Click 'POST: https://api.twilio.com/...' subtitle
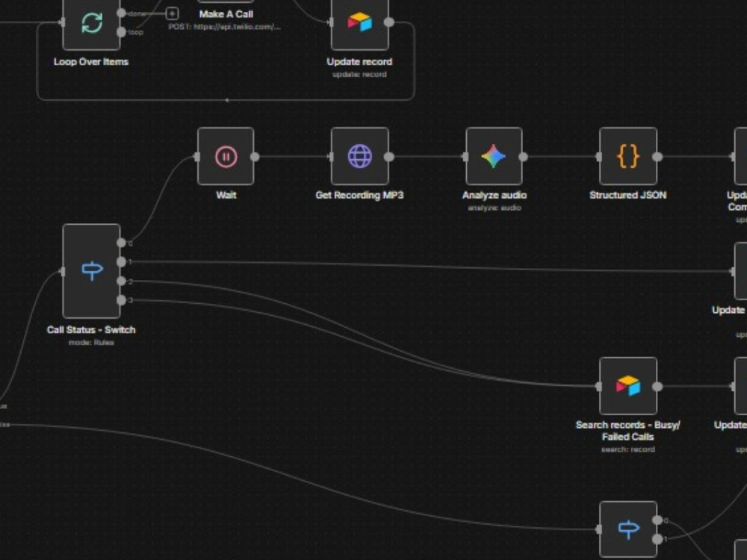Viewport: 747px width, 560px height. click(x=225, y=27)
